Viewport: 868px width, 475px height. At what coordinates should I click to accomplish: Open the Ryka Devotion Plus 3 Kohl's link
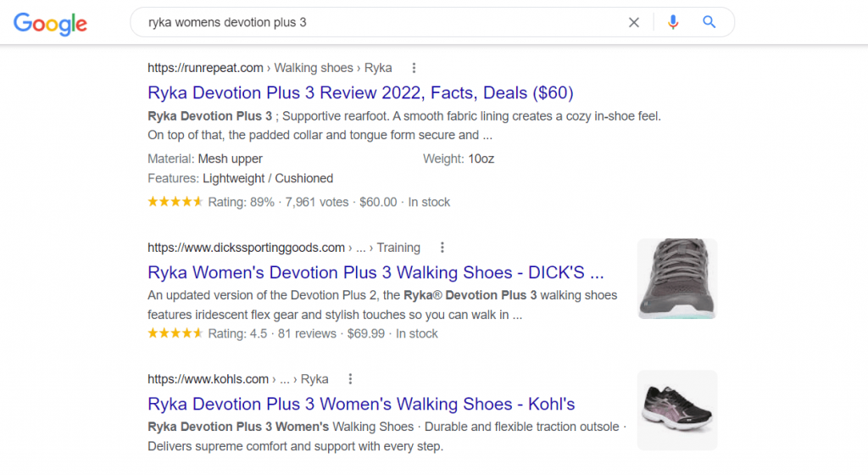tap(361, 404)
